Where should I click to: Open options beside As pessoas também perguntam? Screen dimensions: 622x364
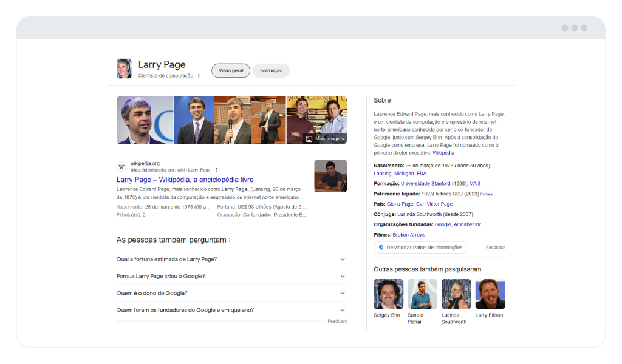tap(230, 240)
